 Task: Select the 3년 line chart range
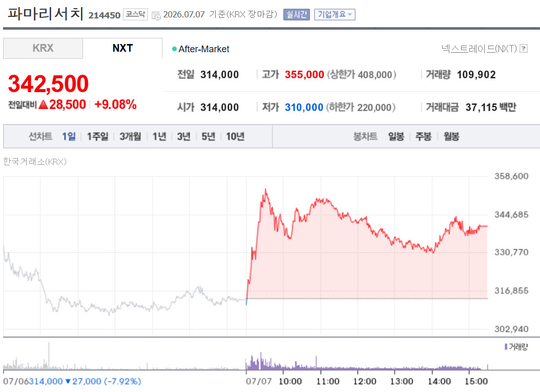[183, 137]
